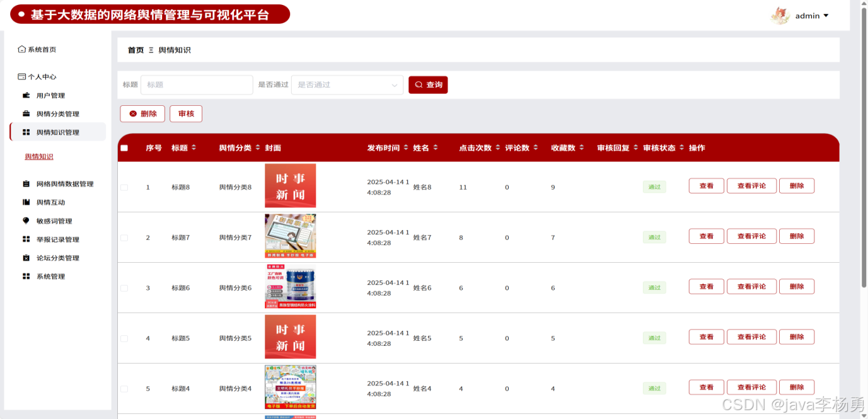Click the 论坛分类管理 icon
Viewport: 868px width, 419px height.
(26, 258)
